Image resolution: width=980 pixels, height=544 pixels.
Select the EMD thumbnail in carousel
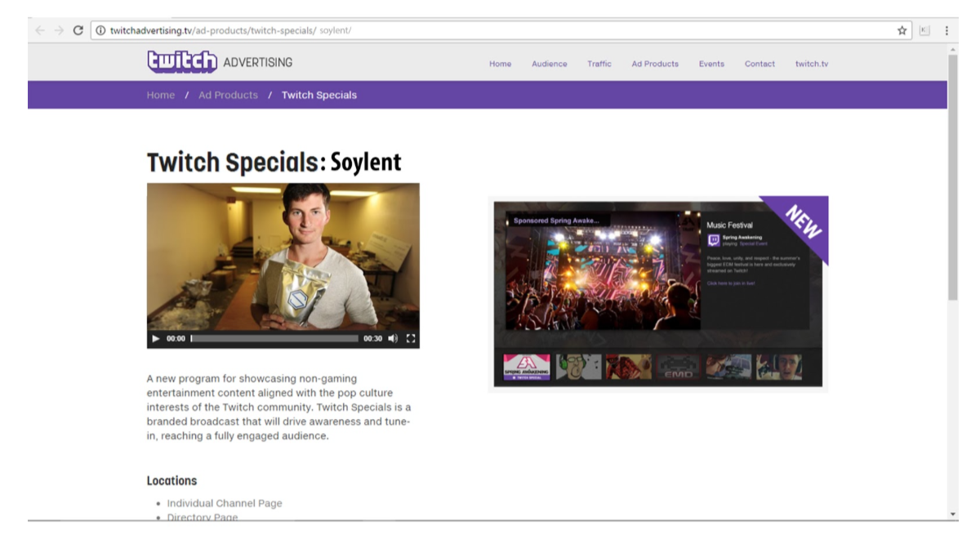[x=678, y=367]
